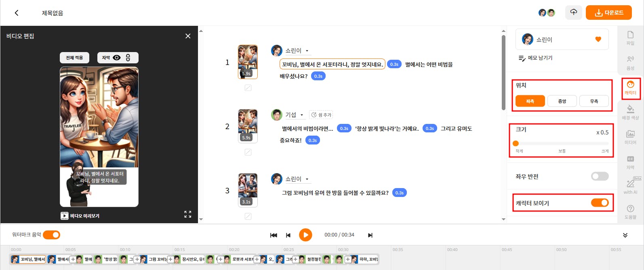This screenshot has height=270, width=644.
Task: Click the 0.3s pause in scene 3
Action: click(x=400, y=193)
